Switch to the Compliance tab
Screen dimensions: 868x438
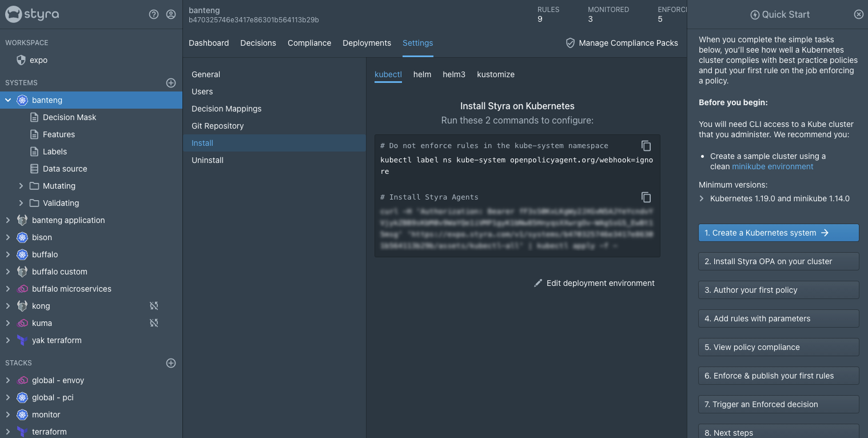pos(309,43)
